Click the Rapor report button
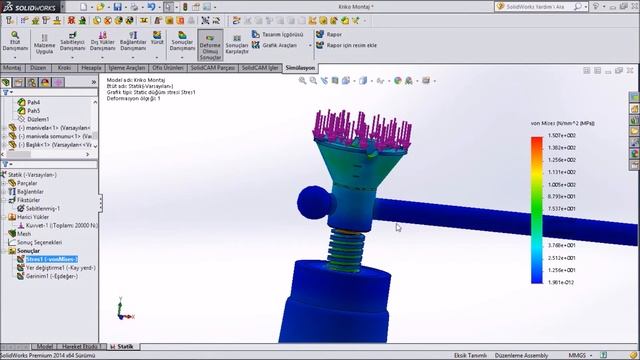 point(329,35)
